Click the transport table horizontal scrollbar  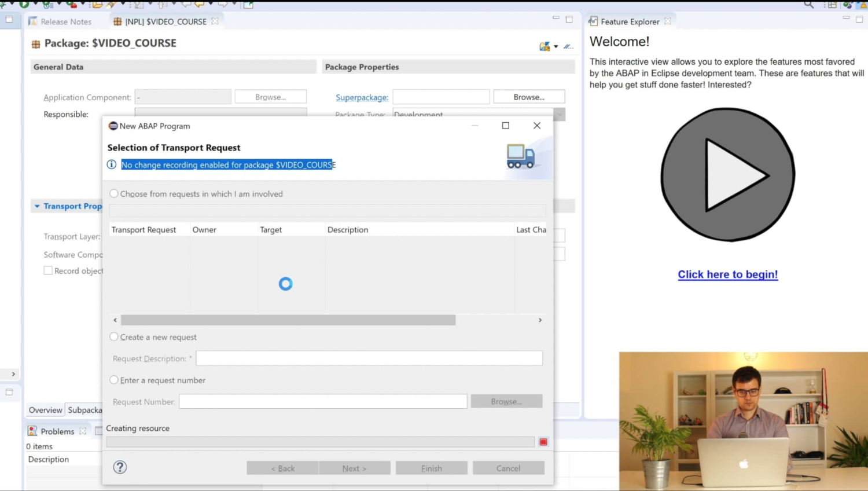[288, 320]
